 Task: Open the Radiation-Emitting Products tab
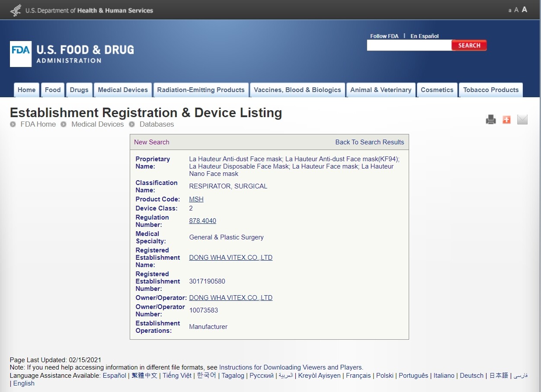pyautogui.click(x=201, y=90)
